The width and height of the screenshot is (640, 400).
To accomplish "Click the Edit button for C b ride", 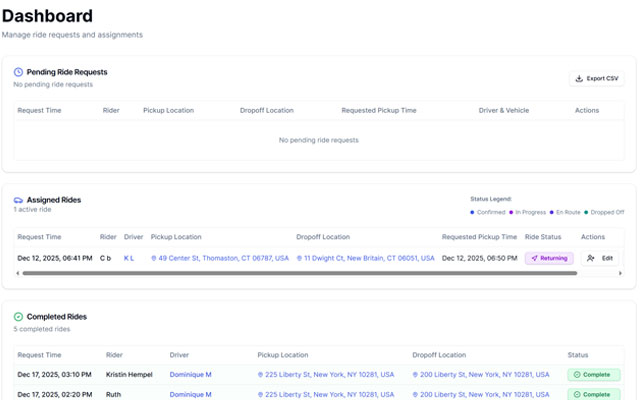I will point(600,258).
